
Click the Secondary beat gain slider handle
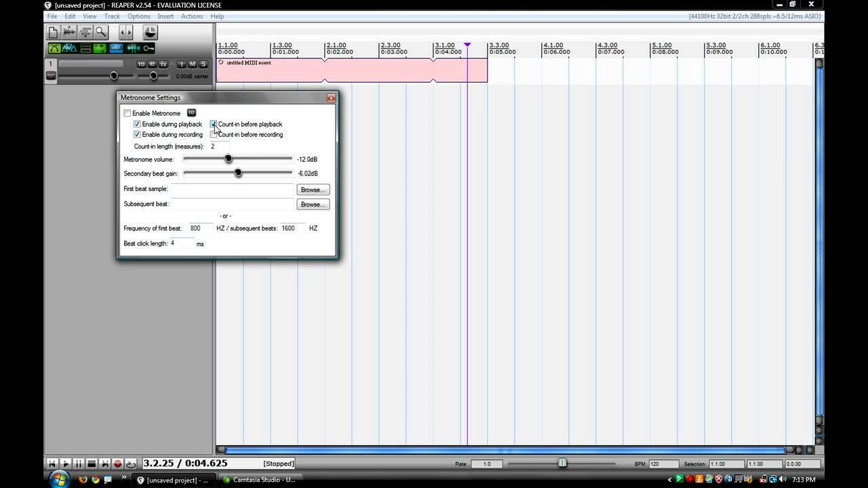238,173
